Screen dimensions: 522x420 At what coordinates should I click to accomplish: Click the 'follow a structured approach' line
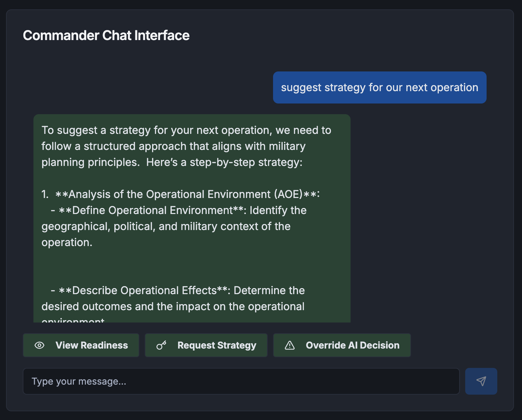(173, 146)
